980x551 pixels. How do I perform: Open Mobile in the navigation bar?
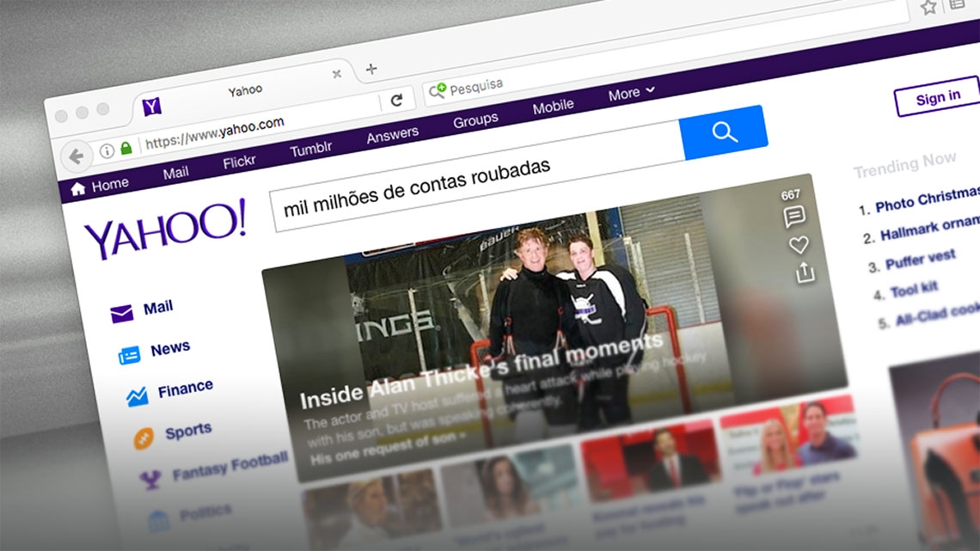click(x=553, y=107)
